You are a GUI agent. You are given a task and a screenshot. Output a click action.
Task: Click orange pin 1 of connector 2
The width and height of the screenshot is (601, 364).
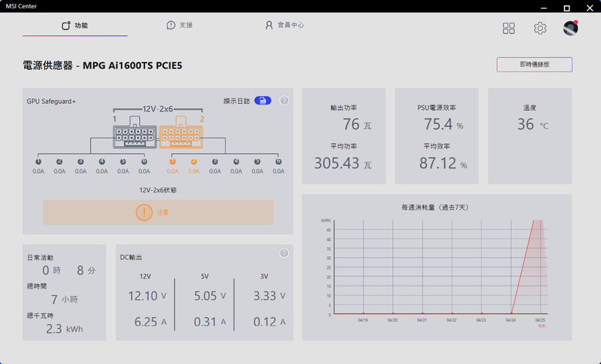[x=173, y=162]
